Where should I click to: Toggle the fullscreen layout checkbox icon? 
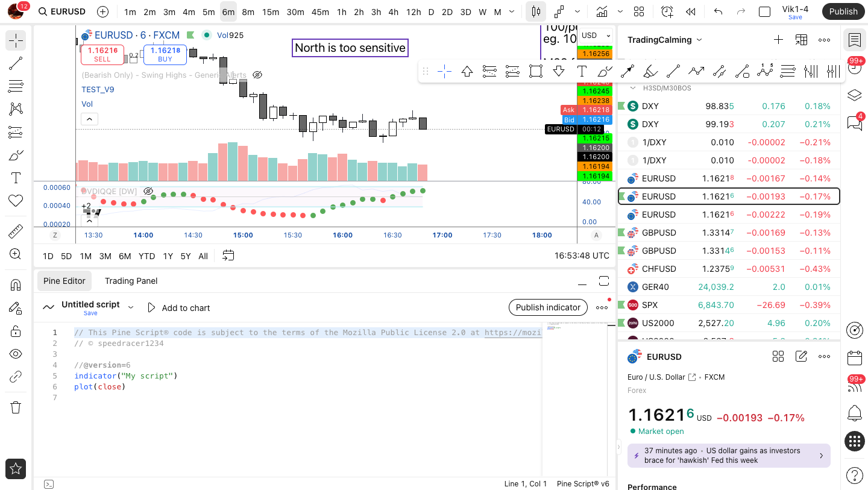click(x=764, y=11)
